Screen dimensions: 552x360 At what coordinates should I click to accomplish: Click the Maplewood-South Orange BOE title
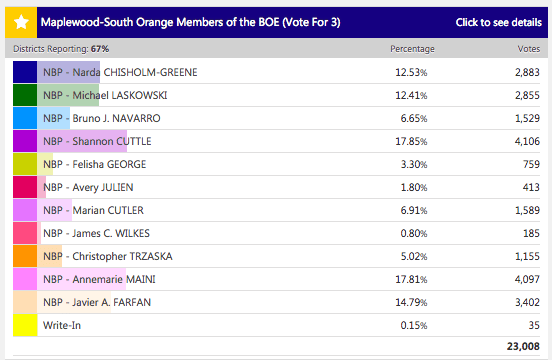[x=190, y=22]
